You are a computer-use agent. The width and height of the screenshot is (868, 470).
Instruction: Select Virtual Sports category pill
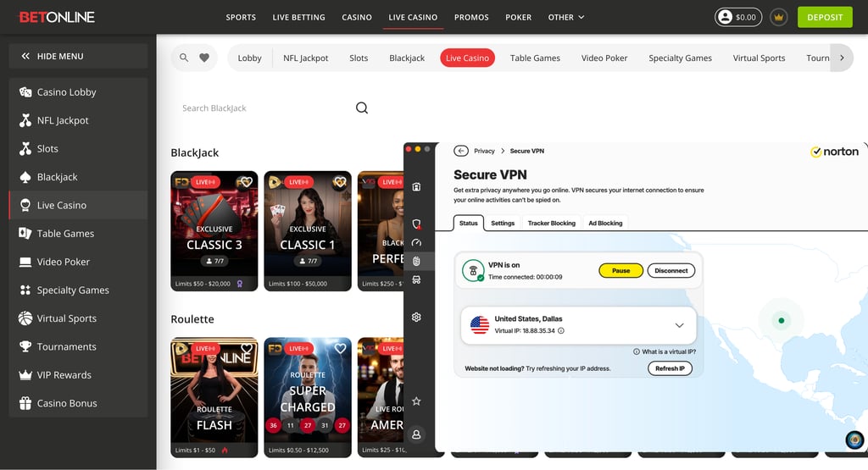[x=759, y=58]
